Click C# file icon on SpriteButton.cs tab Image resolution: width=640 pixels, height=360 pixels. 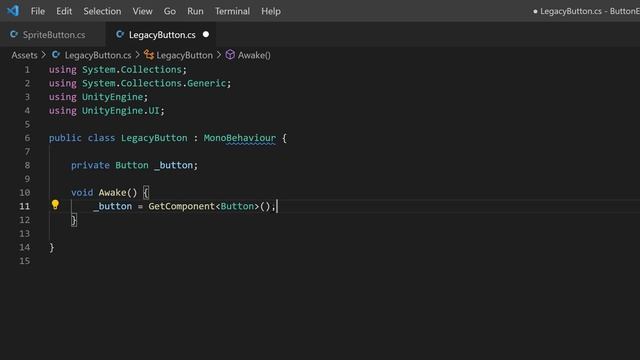pos(14,34)
